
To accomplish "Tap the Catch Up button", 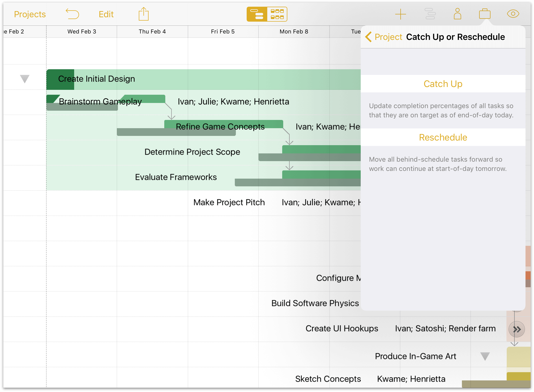I will 443,84.
